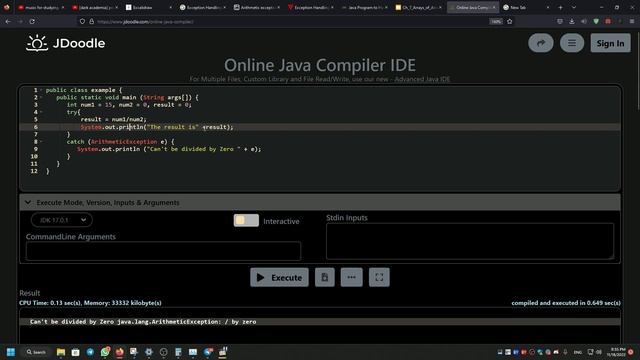Image resolution: width=640 pixels, height=360 pixels.
Task: Click the taskbar clock and date
Action: coord(616,352)
